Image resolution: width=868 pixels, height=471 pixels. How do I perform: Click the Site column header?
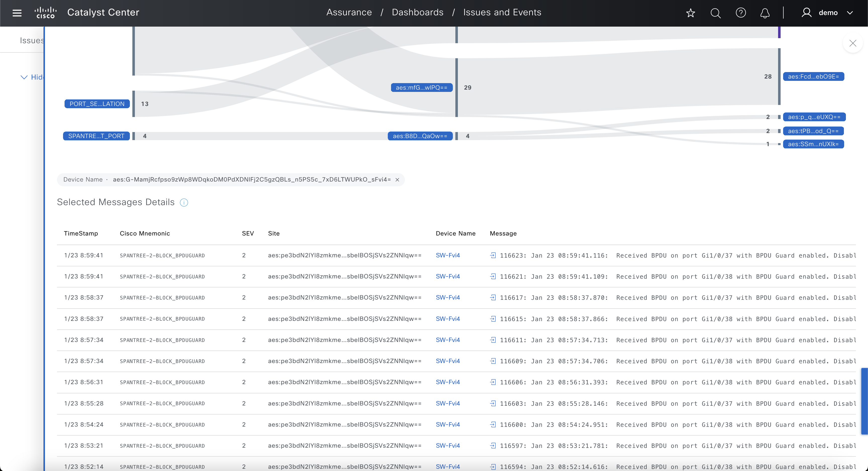click(274, 233)
